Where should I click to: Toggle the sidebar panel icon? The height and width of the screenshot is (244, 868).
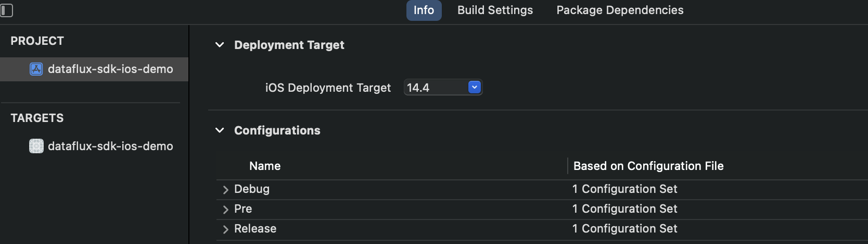[x=6, y=10]
